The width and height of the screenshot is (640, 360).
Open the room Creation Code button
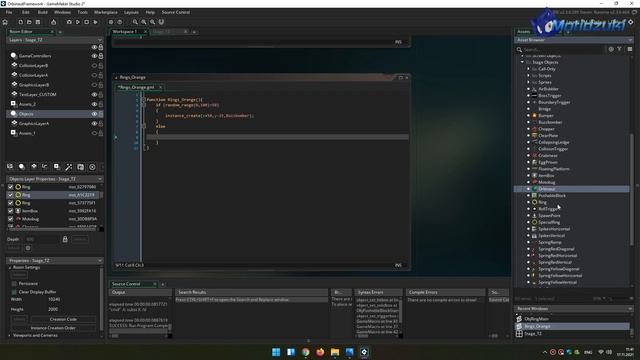[63, 319]
